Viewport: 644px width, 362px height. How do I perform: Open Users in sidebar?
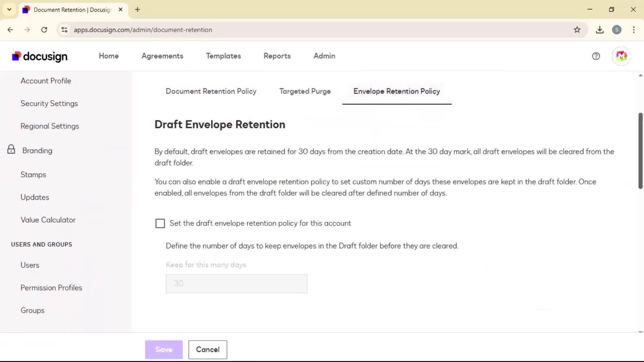coord(30,265)
